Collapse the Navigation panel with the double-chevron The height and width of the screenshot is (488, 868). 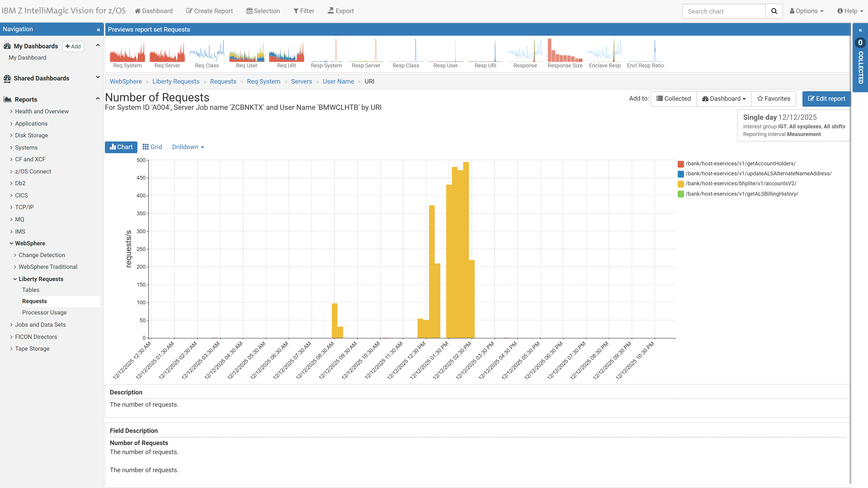pos(98,30)
